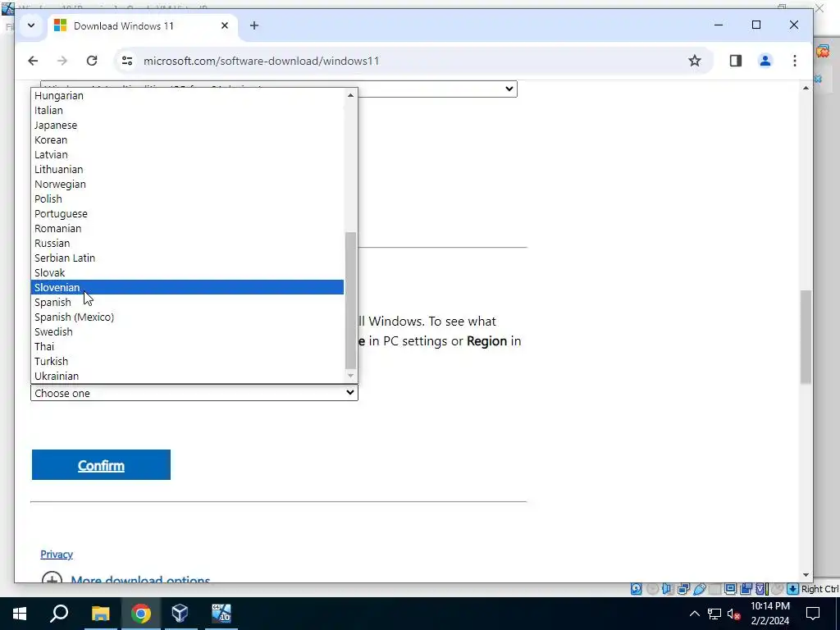Choose Spanish (not Mexico) option
The width and height of the screenshot is (840, 630).
187,302
